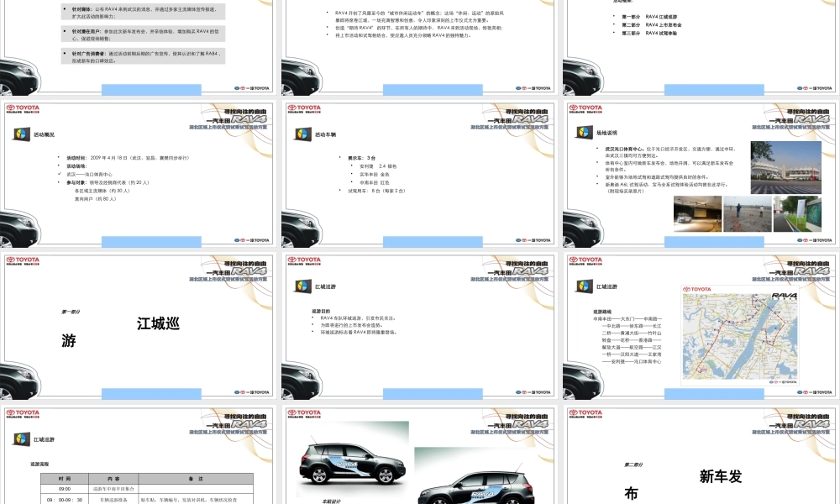Click the 针对广告消费者 gray text box
The width and height of the screenshot is (840, 504).
(143, 57)
